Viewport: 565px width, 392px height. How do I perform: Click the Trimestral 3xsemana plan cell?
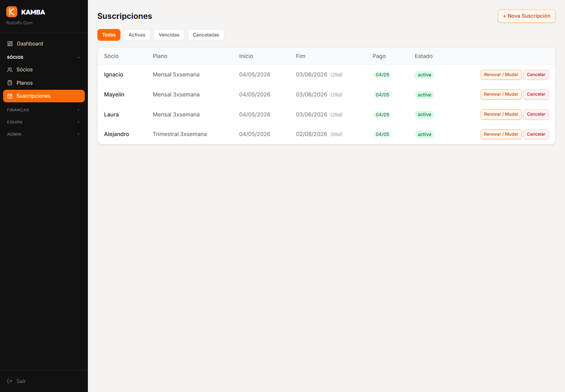(x=180, y=134)
